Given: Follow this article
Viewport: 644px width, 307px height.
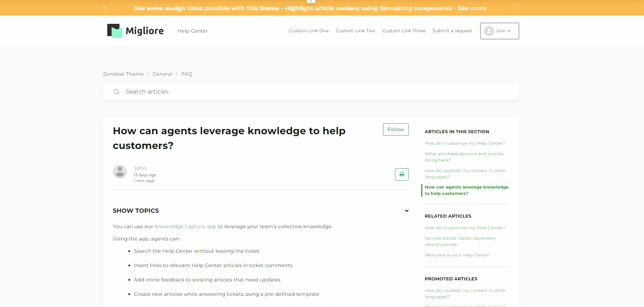Looking at the screenshot, I should (396, 129).
